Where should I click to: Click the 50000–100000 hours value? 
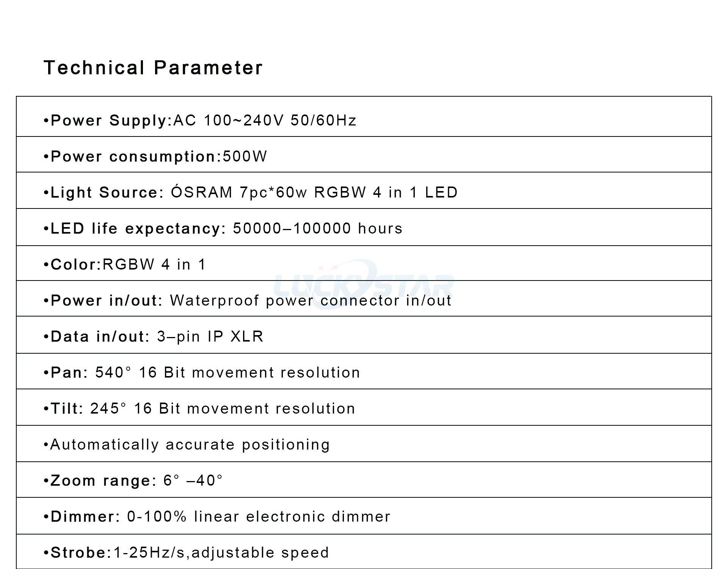[318, 229]
